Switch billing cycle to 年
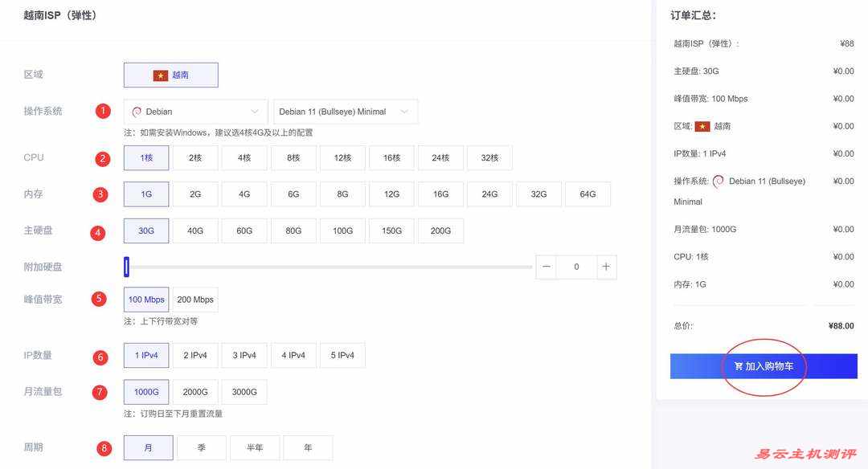This screenshot has height=469, width=868. click(x=308, y=447)
